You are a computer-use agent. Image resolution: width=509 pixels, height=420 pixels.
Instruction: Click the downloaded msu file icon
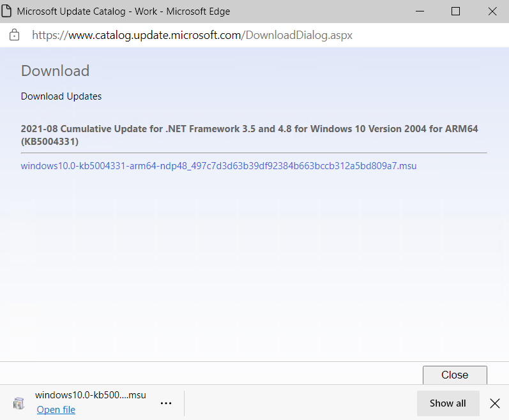click(19, 403)
